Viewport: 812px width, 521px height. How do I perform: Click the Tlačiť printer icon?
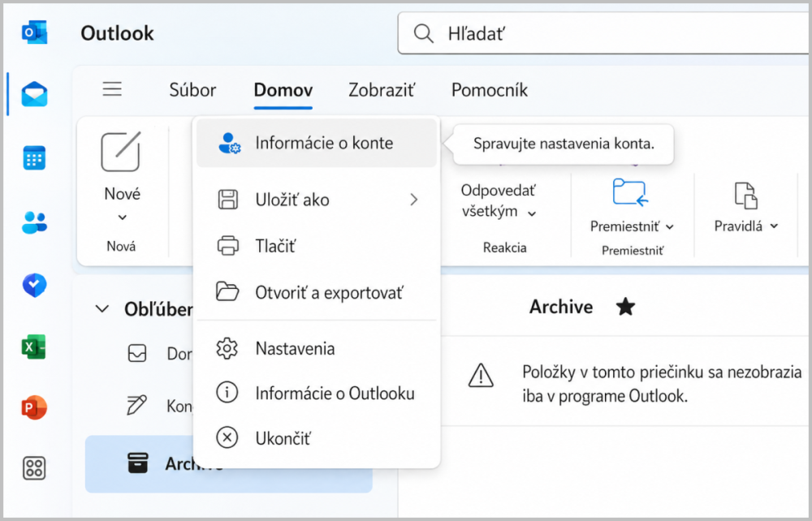[228, 245]
